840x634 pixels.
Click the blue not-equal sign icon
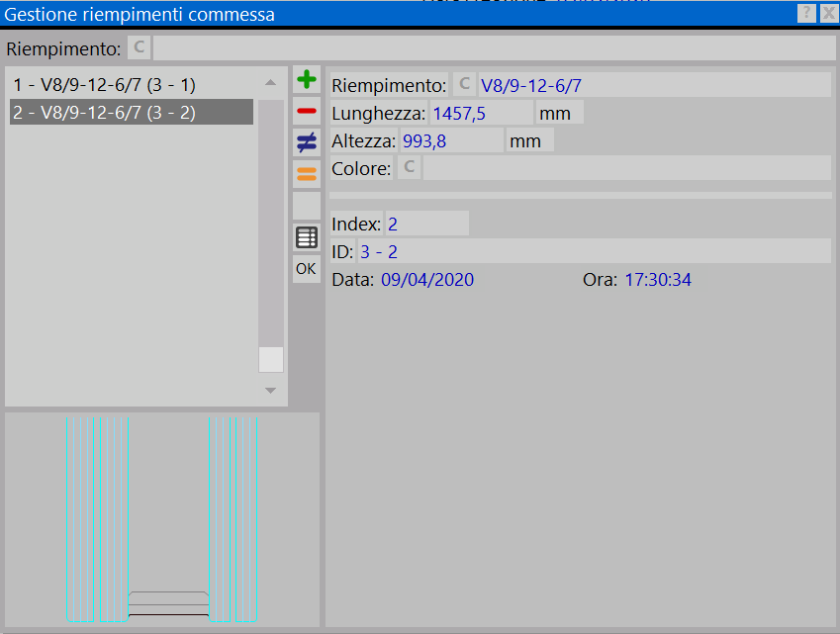(307, 142)
